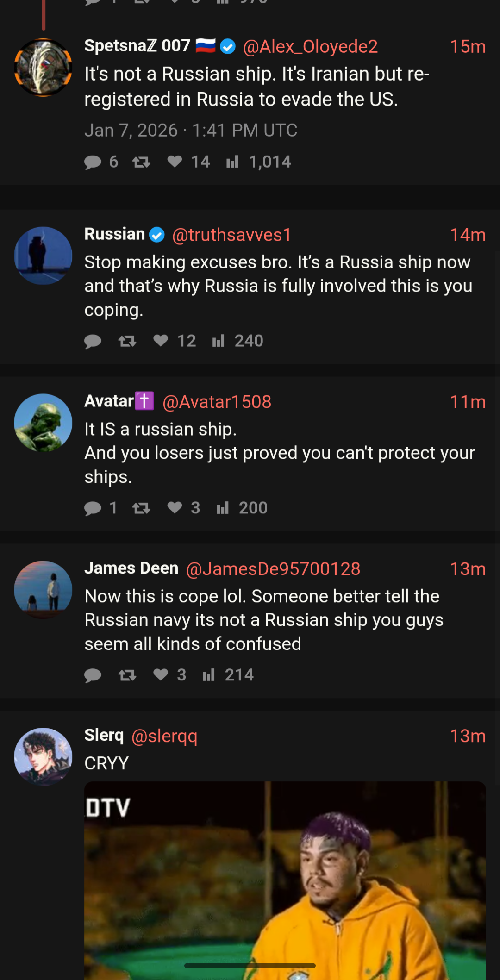Screen dimensions: 500x980
Task: Like the 'Now this is cope lol' tweet
Action: pos(161,675)
